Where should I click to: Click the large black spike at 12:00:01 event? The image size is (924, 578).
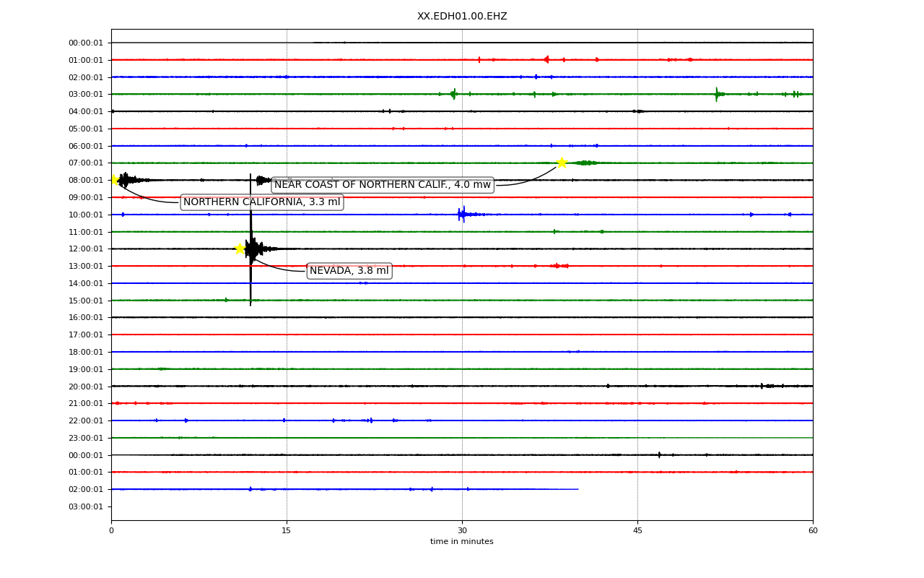pos(250,240)
